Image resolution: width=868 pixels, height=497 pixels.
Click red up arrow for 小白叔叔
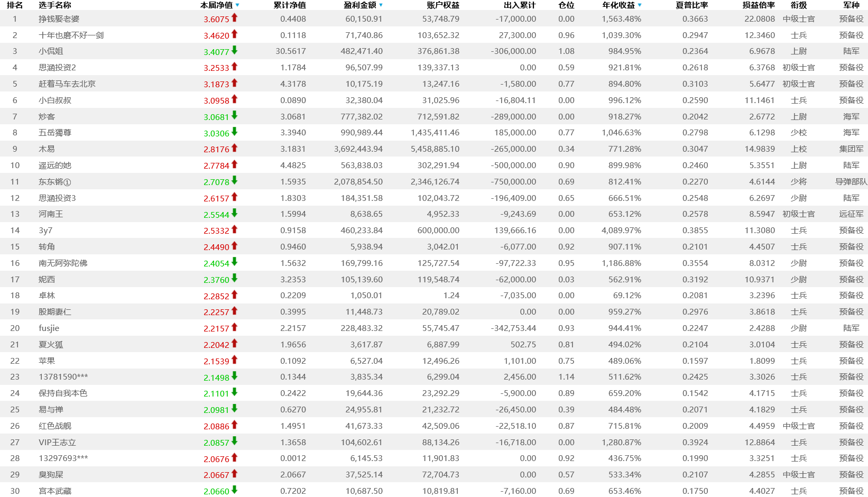[234, 99]
